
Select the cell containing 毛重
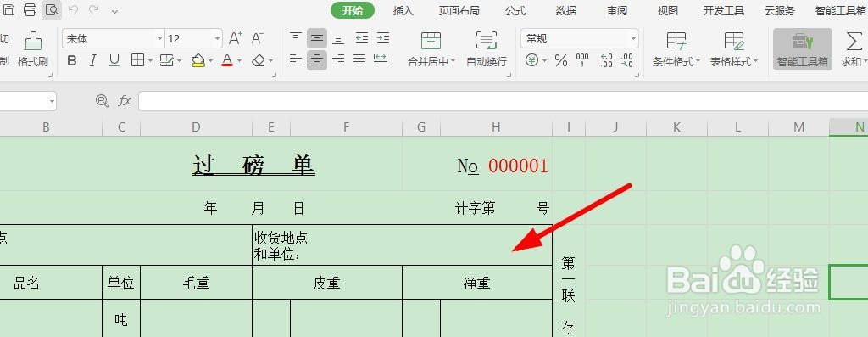[x=196, y=283]
